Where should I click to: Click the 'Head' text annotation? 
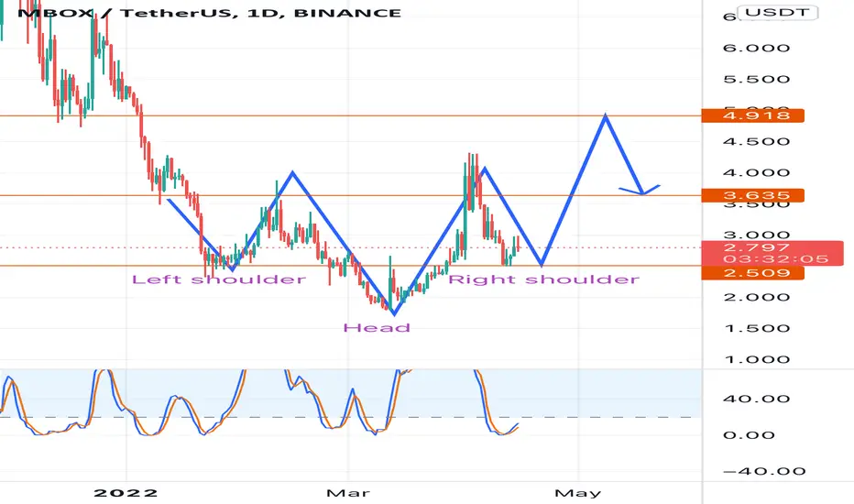pos(377,327)
